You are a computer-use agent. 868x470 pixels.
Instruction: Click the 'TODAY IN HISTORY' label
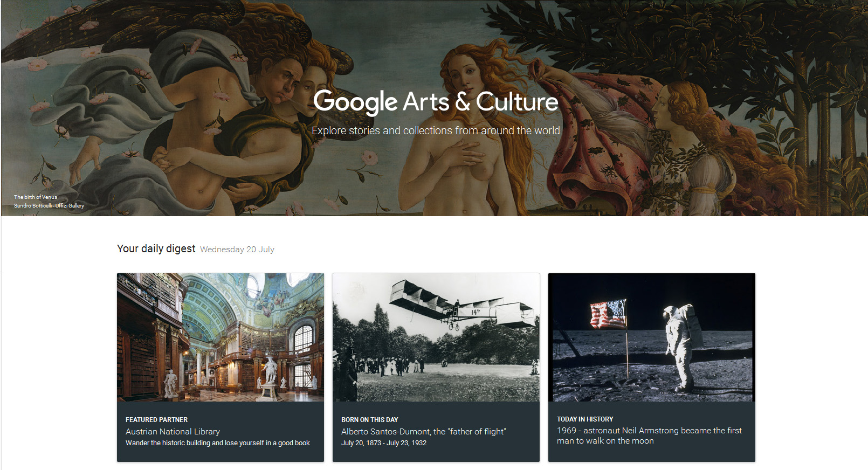pyautogui.click(x=585, y=419)
